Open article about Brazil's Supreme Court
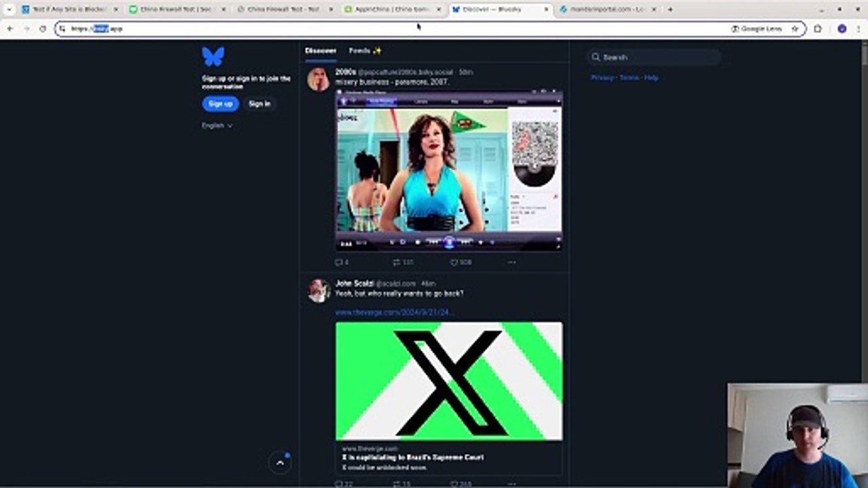Image resolution: width=868 pixels, height=488 pixels. [413, 457]
